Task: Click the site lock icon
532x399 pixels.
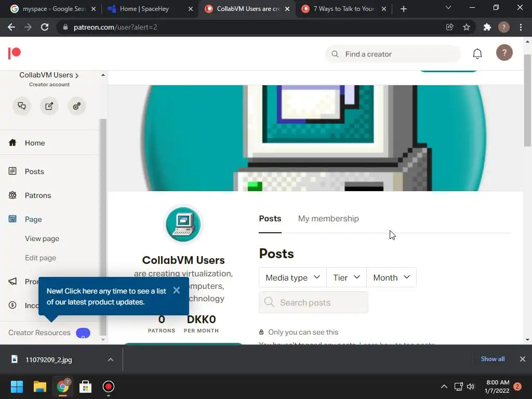Action: pyautogui.click(x=65, y=27)
